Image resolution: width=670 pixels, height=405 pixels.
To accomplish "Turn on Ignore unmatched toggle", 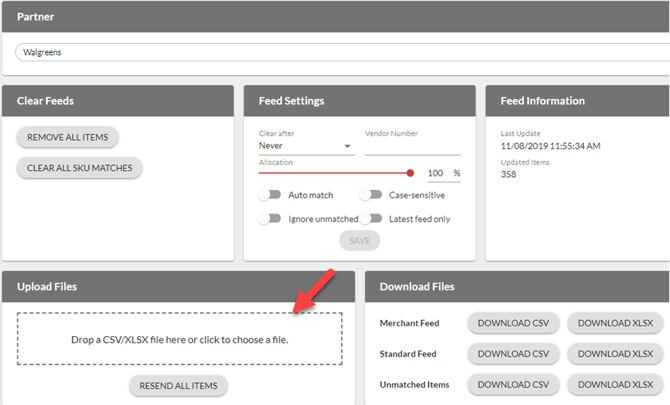I will coord(269,218).
